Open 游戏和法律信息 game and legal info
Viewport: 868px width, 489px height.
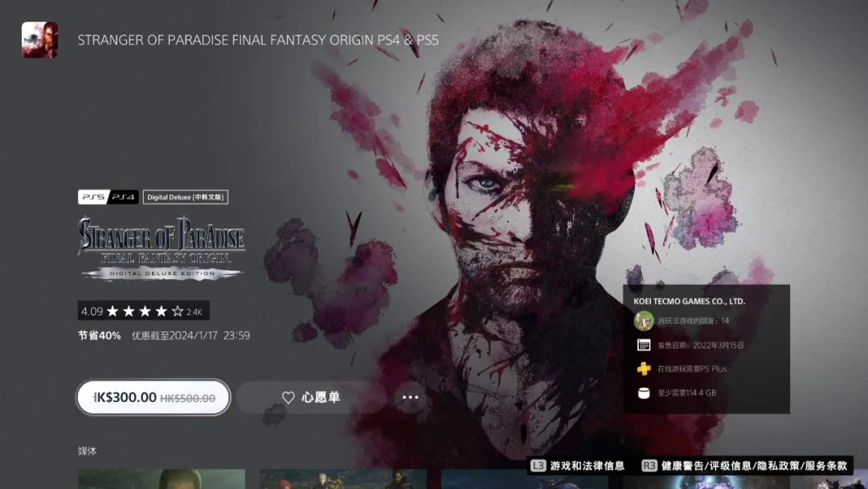(x=588, y=466)
